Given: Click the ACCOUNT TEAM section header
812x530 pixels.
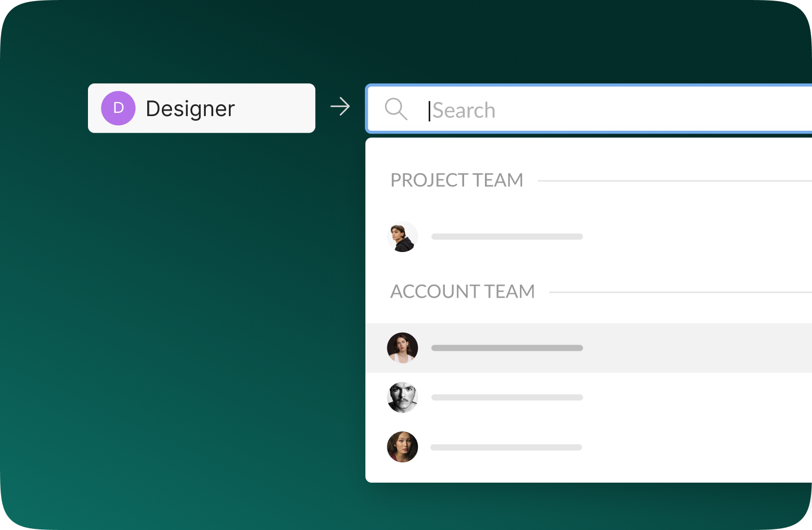Looking at the screenshot, I should click(x=462, y=291).
